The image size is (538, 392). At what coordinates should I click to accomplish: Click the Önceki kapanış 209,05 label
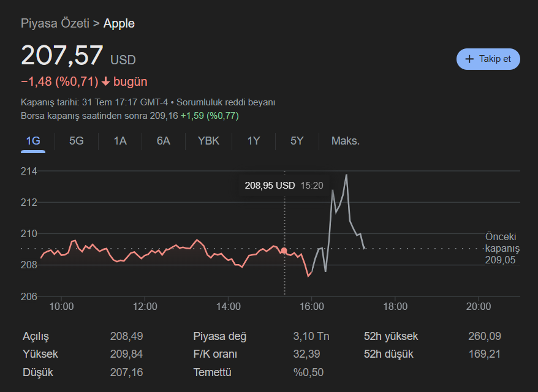[x=502, y=248]
